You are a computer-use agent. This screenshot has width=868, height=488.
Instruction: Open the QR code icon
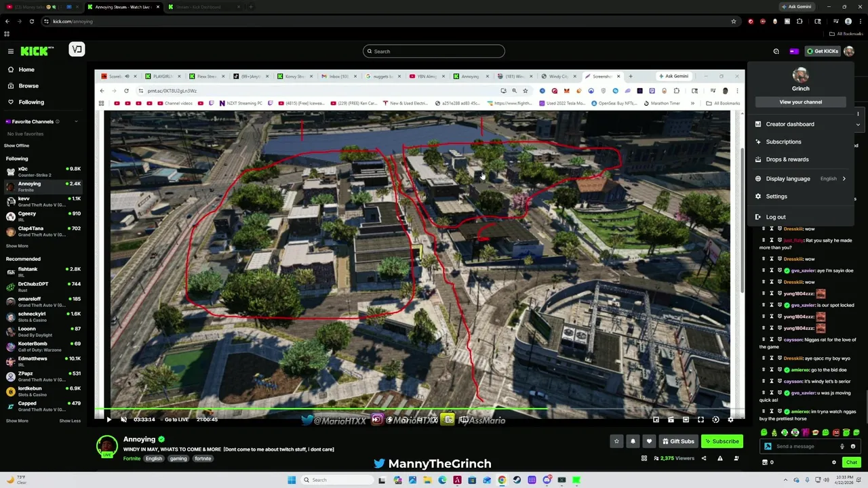click(x=644, y=458)
